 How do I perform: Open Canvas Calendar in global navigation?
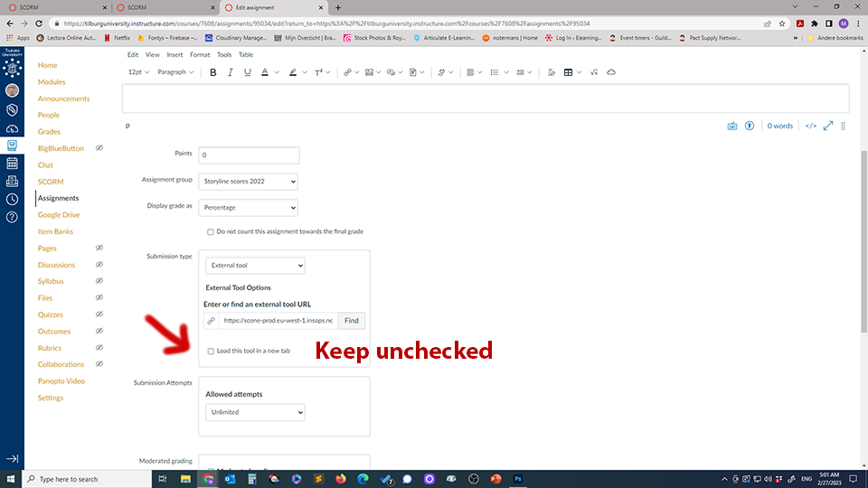[12, 164]
